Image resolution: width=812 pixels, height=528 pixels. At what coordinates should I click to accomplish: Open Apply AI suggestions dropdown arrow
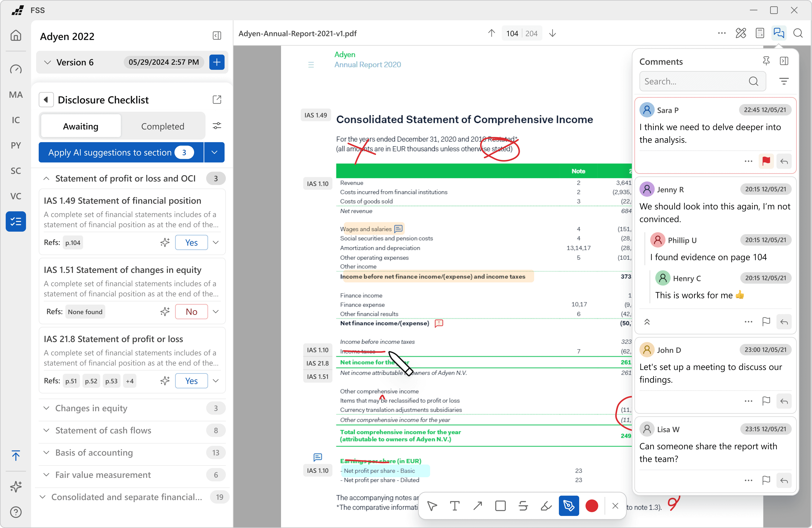point(214,152)
